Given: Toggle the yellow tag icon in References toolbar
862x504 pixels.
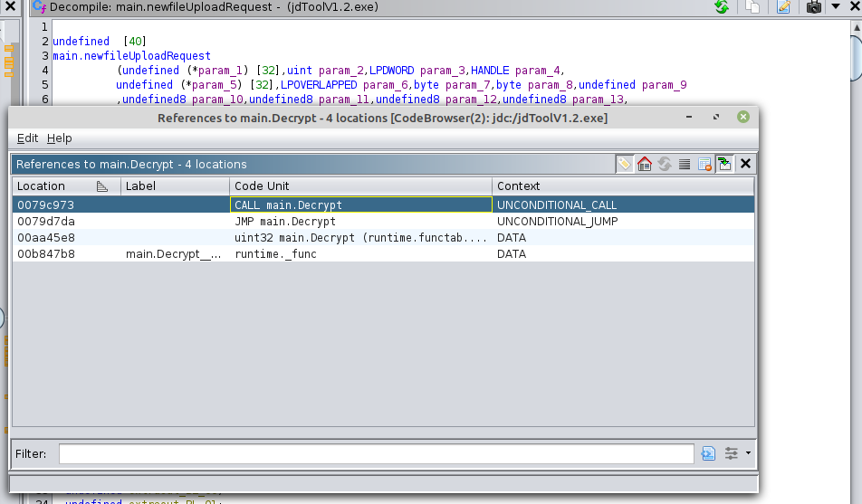Looking at the screenshot, I should 625,164.
